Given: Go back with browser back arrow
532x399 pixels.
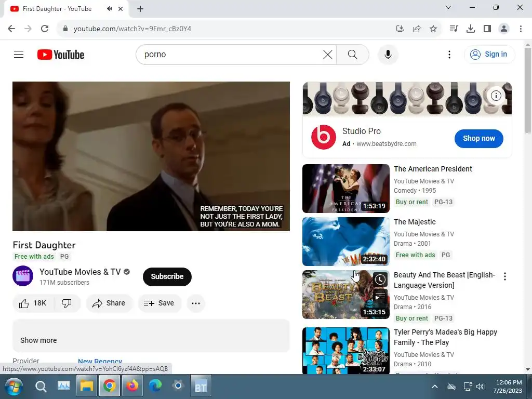Looking at the screenshot, I should [11, 29].
